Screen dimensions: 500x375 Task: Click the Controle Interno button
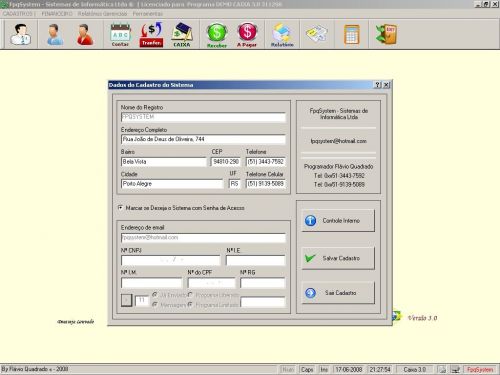click(x=338, y=220)
